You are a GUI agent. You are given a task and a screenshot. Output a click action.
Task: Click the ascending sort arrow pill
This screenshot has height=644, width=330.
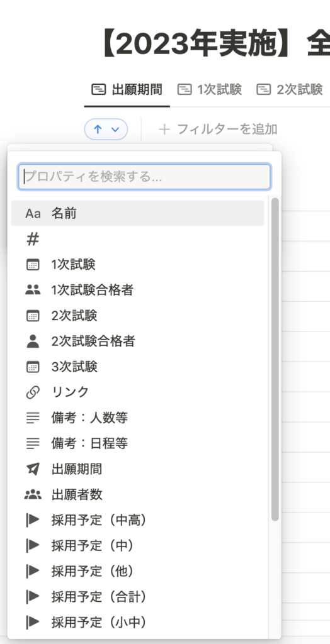coord(106,130)
